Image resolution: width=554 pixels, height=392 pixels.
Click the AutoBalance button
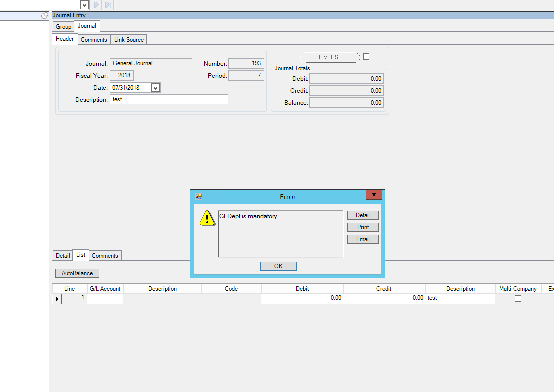pos(77,273)
